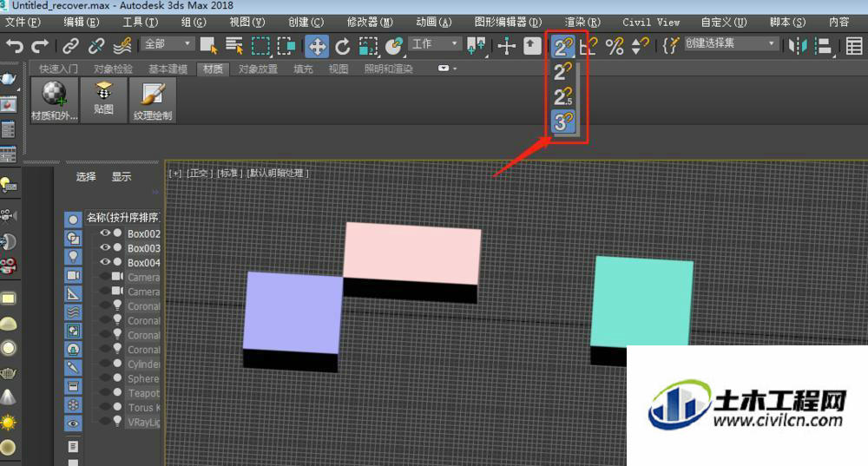Activate the Select and Scale tool
The height and width of the screenshot is (466, 868).
(368, 46)
